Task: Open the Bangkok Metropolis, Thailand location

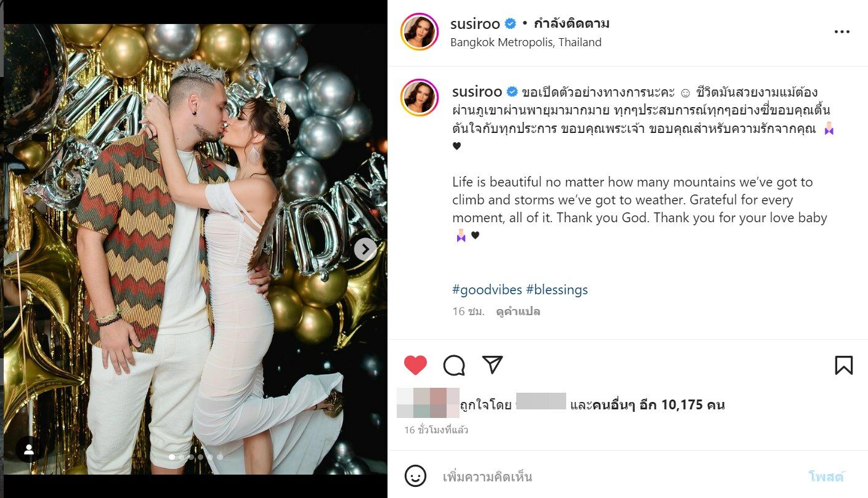Action: [x=526, y=42]
